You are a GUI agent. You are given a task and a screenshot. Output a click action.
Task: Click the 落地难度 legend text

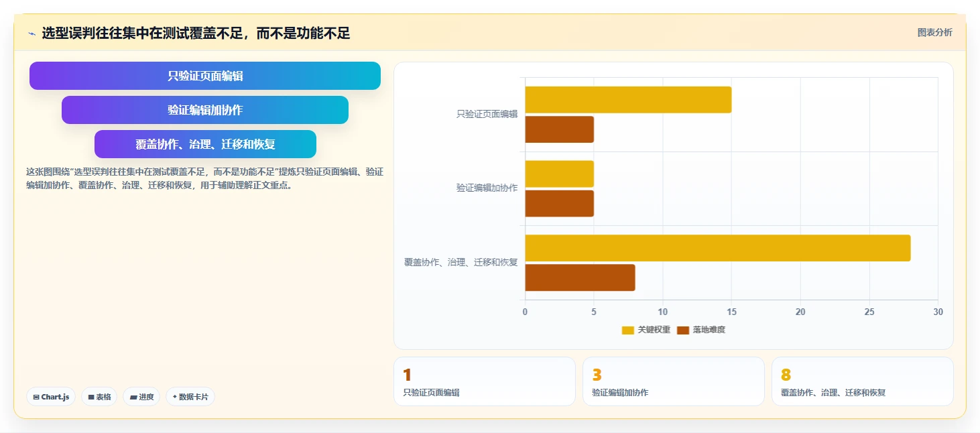(x=709, y=330)
